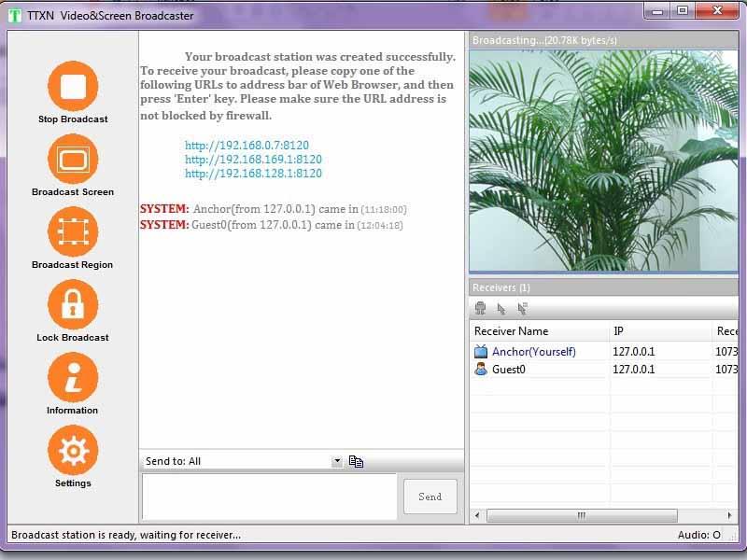Click the IP 127.0.0.1 in Guest0 row
Screen dimensions: 747x560
634,369
